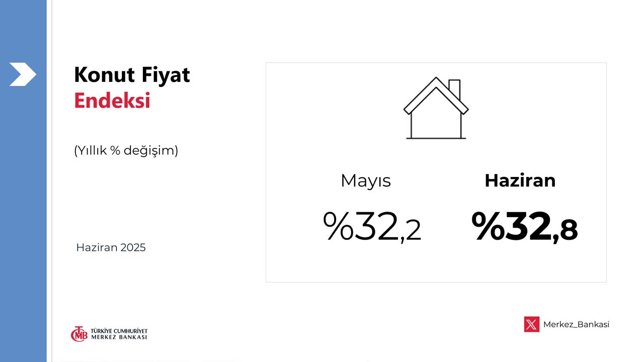Click the Türkiye Cumhuriyet Merkez Bankası text

119,334
